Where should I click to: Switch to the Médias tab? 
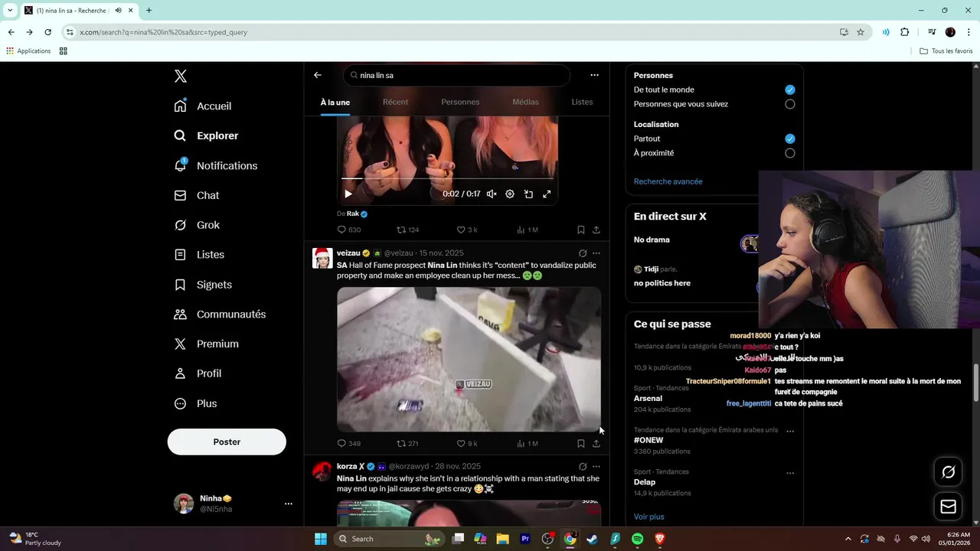pyautogui.click(x=525, y=102)
